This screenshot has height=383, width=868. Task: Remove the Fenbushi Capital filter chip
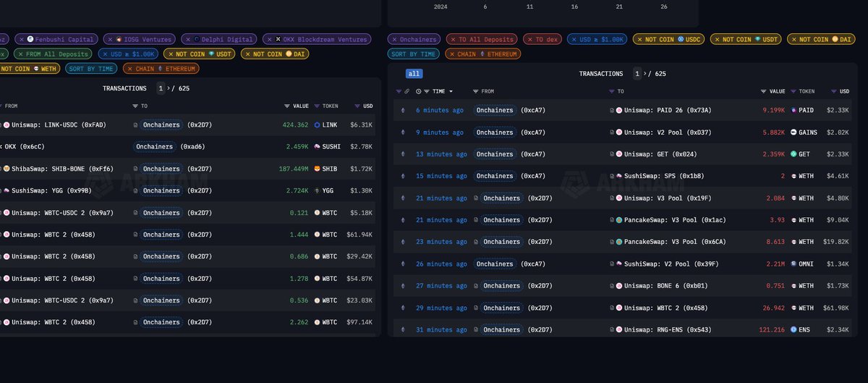click(x=22, y=39)
